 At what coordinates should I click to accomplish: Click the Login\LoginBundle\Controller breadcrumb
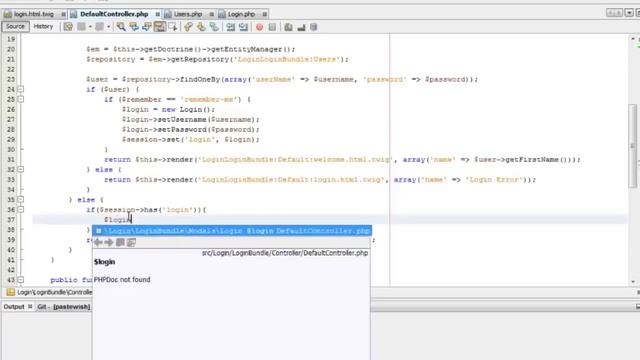(55, 292)
